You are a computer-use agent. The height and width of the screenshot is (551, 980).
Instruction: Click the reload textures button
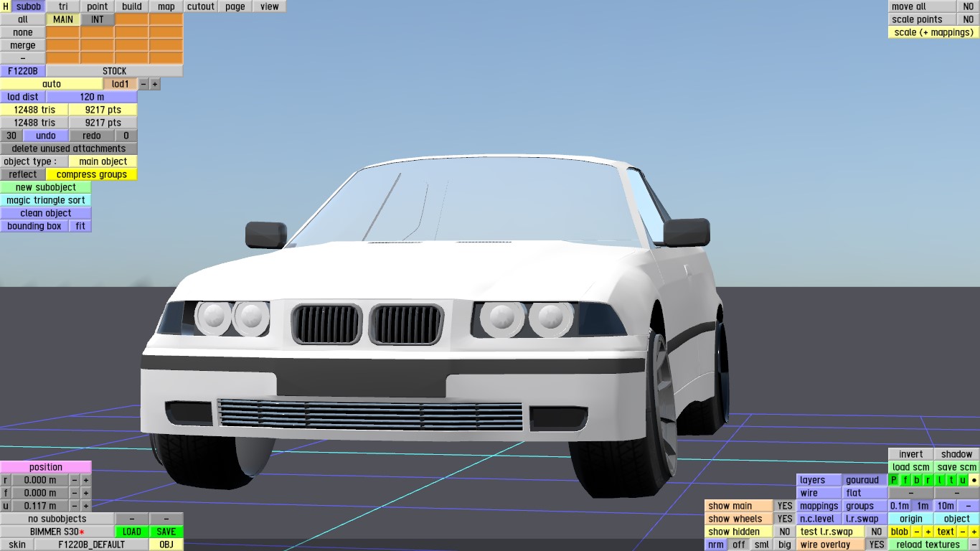click(928, 545)
